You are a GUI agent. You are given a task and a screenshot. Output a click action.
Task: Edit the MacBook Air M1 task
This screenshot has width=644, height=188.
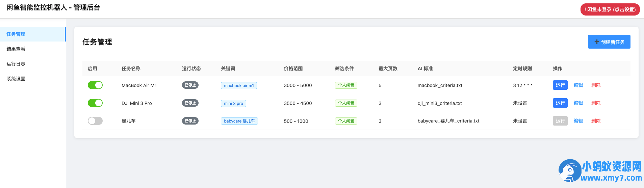pos(578,85)
